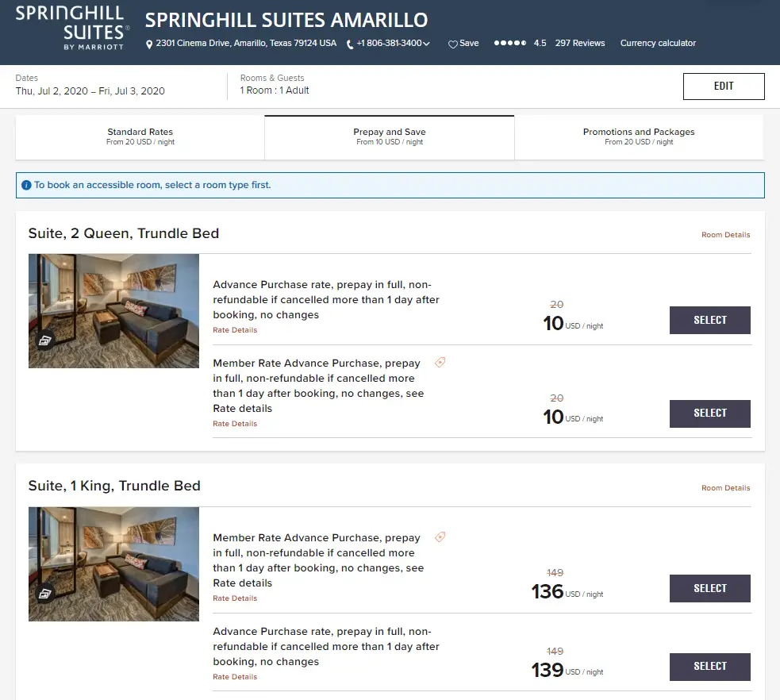
Task: Click the map pin icon beside the address
Action: tap(149, 44)
